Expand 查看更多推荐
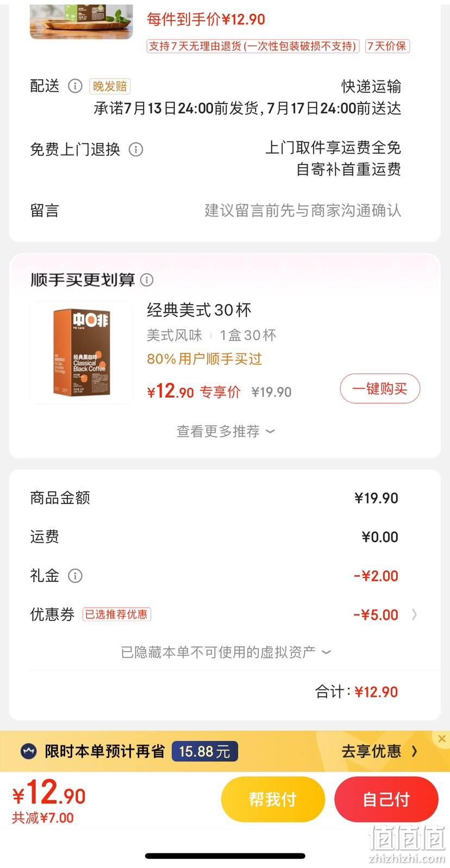The image size is (450, 868). (x=226, y=431)
